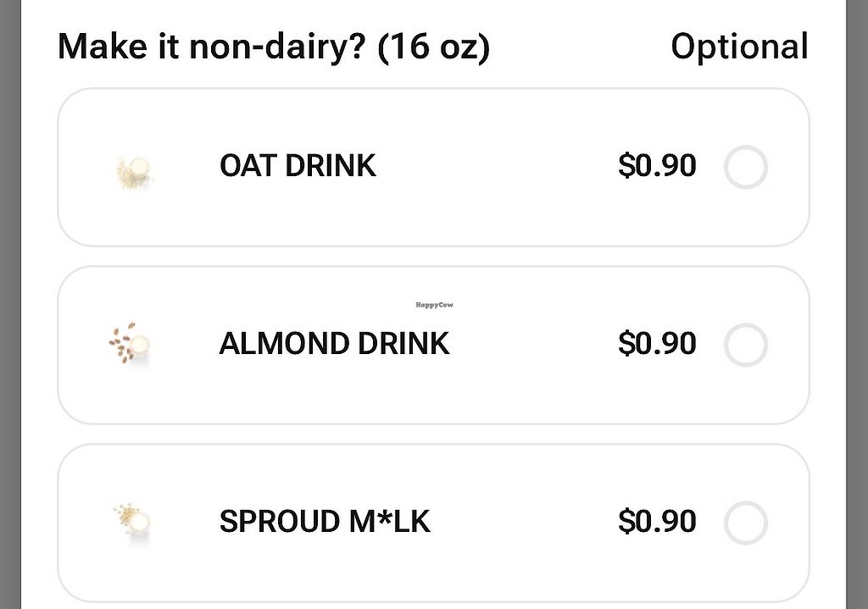Click blank space between SPROUD M*LK and its price
The width and height of the screenshot is (868, 609).
[526, 523]
